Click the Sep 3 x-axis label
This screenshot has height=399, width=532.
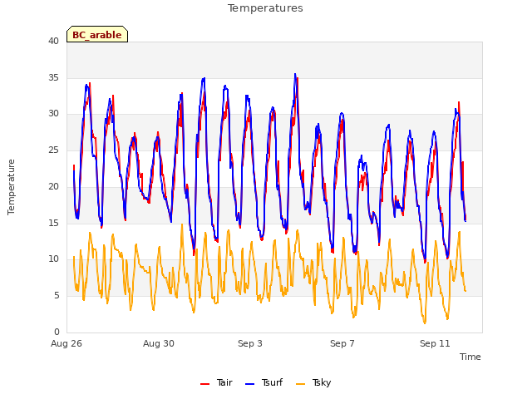click(x=250, y=343)
